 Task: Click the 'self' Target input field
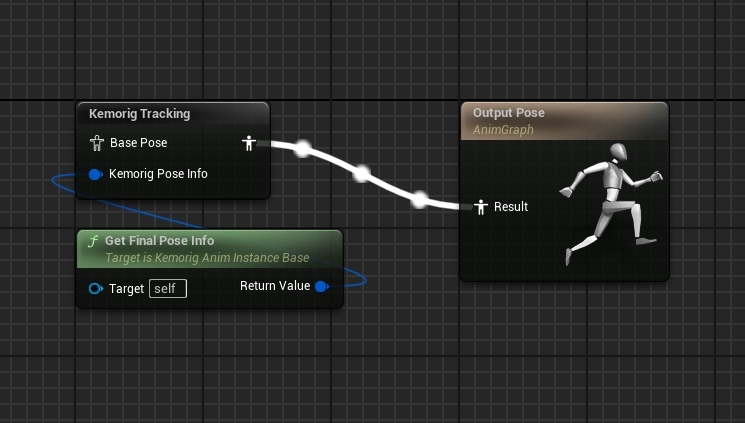pos(168,289)
